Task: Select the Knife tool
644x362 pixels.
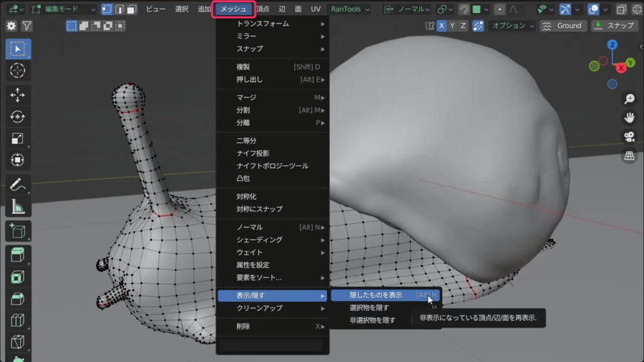Action: [18, 341]
